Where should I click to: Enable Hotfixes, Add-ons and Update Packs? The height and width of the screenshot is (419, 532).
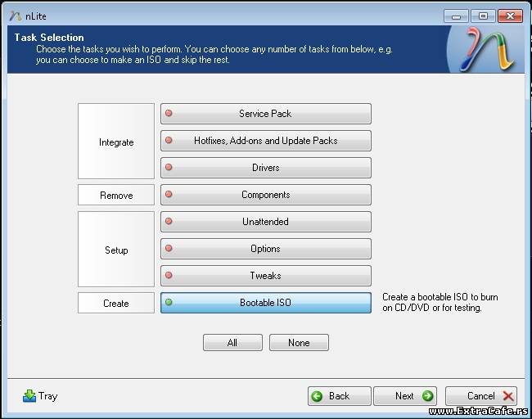pos(265,141)
